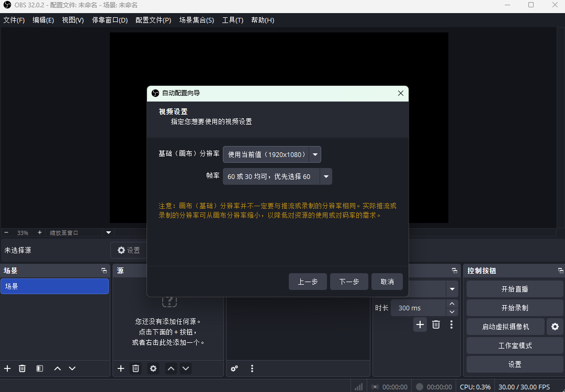The width and height of the screenshot is (565, 392).
Task: Open source properties gear icon
Action: [x=153, y=368]
